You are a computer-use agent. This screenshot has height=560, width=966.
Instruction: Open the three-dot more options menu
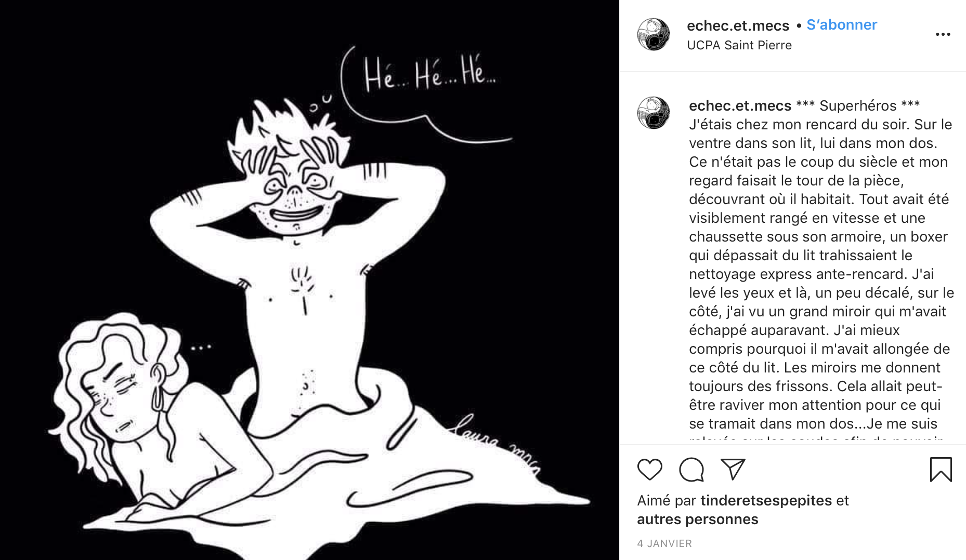pyautogui.click(x=943, y=34)
